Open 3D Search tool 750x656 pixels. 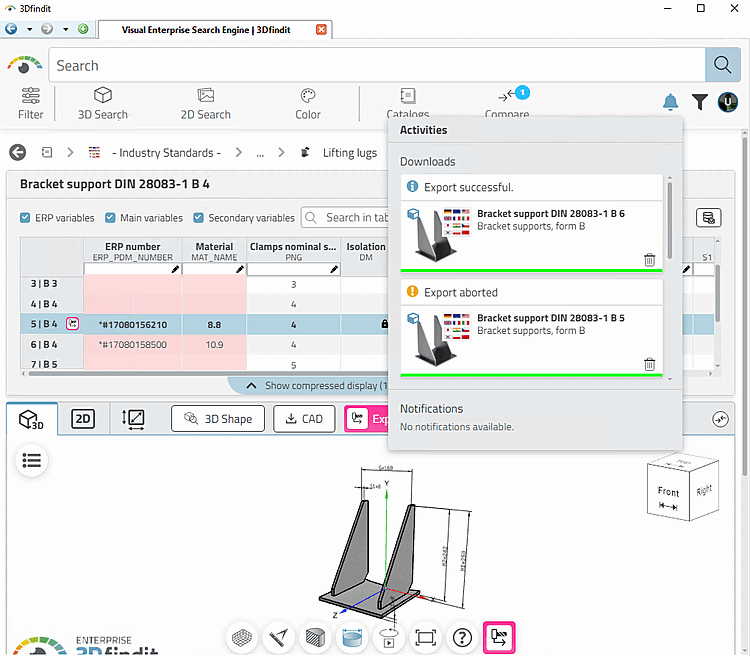[103, 103]
